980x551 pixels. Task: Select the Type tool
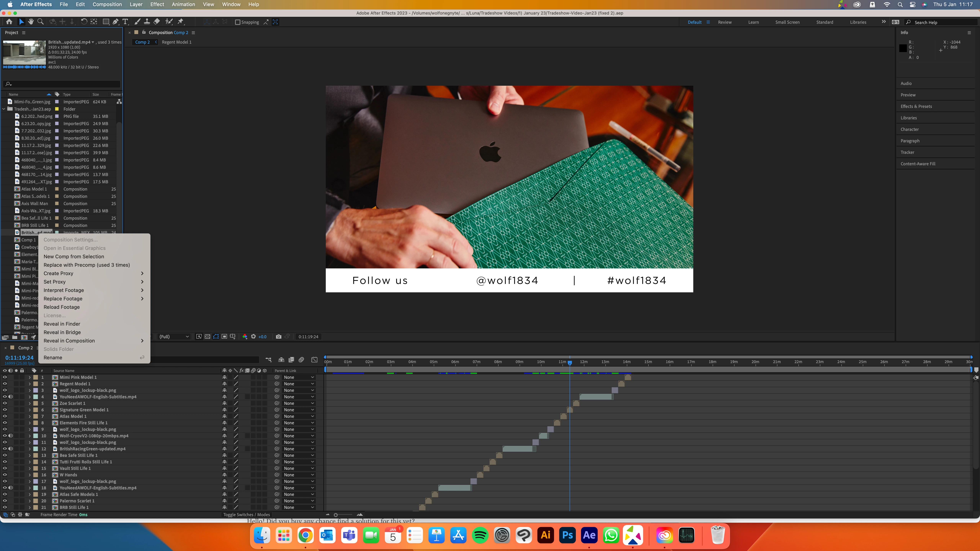(x=125, y=22)
